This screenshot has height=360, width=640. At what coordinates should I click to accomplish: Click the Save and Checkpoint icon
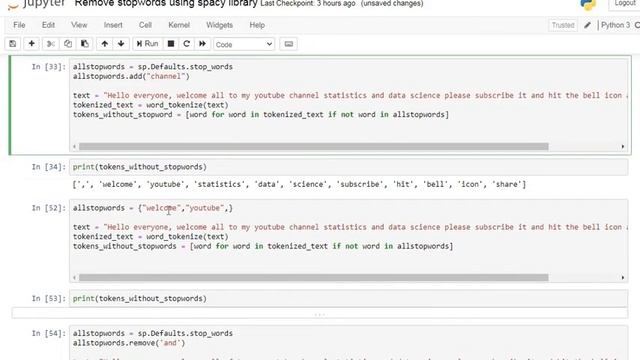[13, 44]
